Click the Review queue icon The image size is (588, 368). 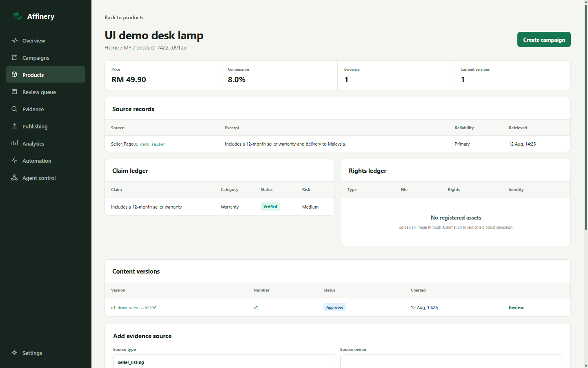pyautogui.click(x=14, y=92)
